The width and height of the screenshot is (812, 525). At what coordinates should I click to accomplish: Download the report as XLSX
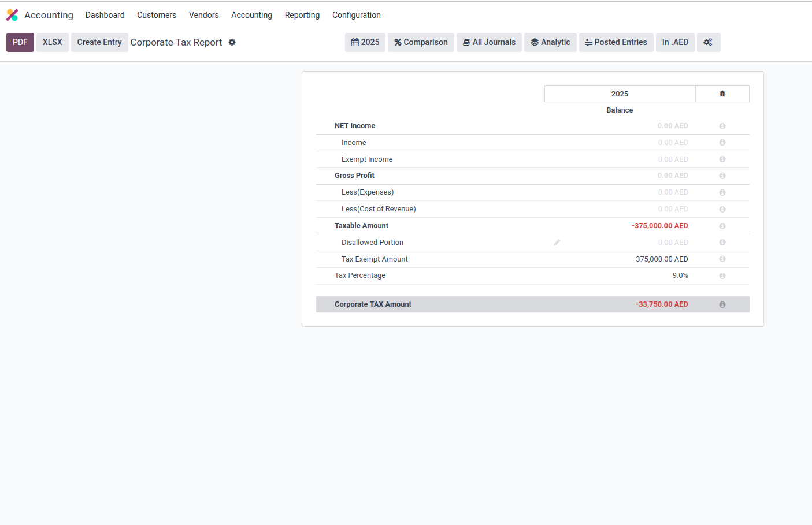point(52,42)
